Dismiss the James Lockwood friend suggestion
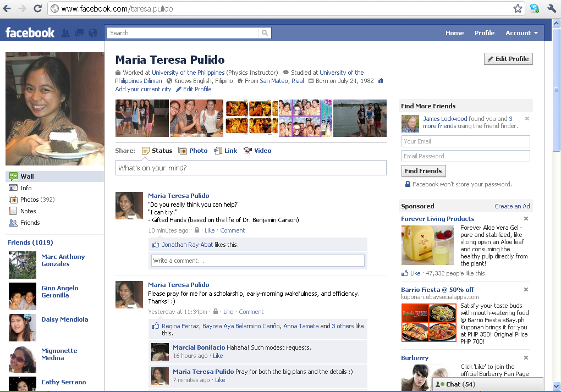This screenshot has height=392, width=561. 527,118
